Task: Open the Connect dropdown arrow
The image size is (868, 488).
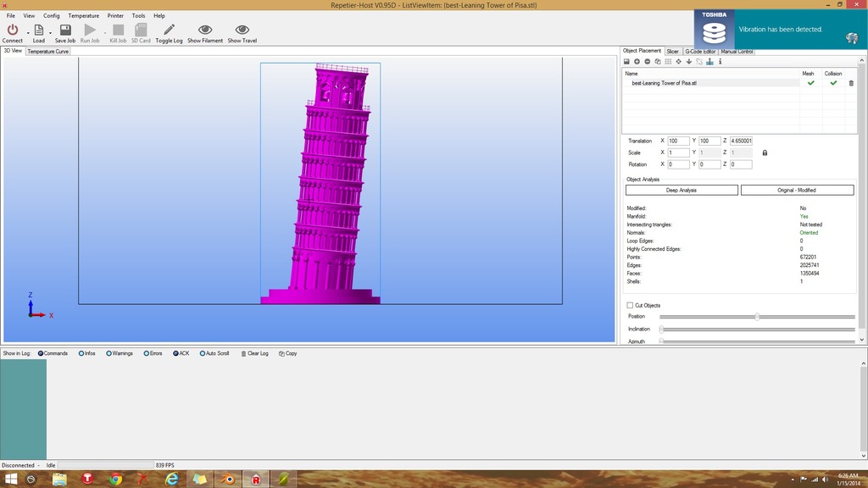Action: (28, 33)
